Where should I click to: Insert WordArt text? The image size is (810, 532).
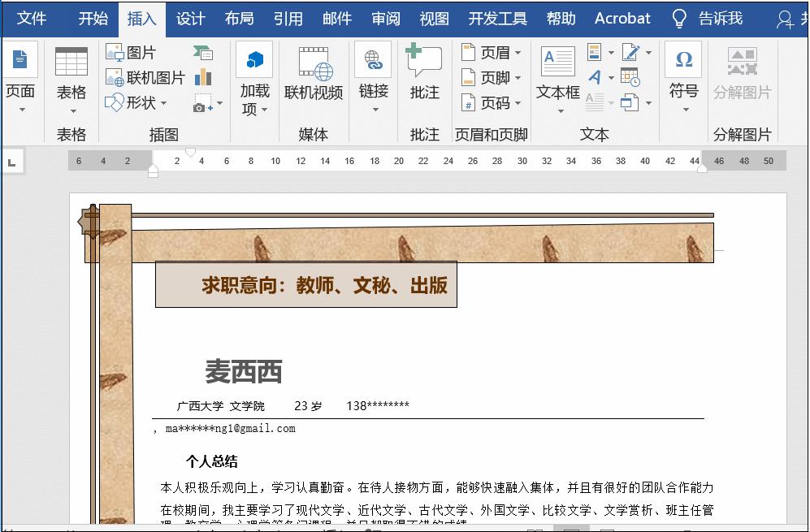pyautogui.click(x=596, y=77)
